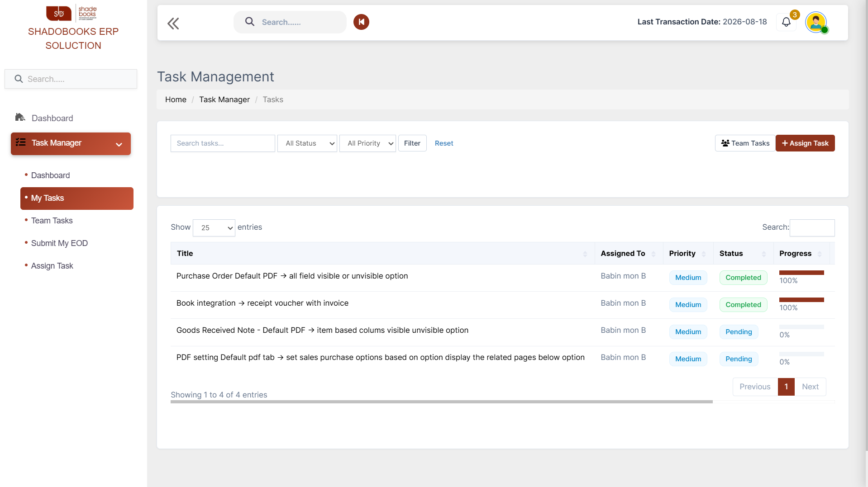868x487 pixels.
Task: Click Pending status of PDF setting task
Action: pos(739,359)
